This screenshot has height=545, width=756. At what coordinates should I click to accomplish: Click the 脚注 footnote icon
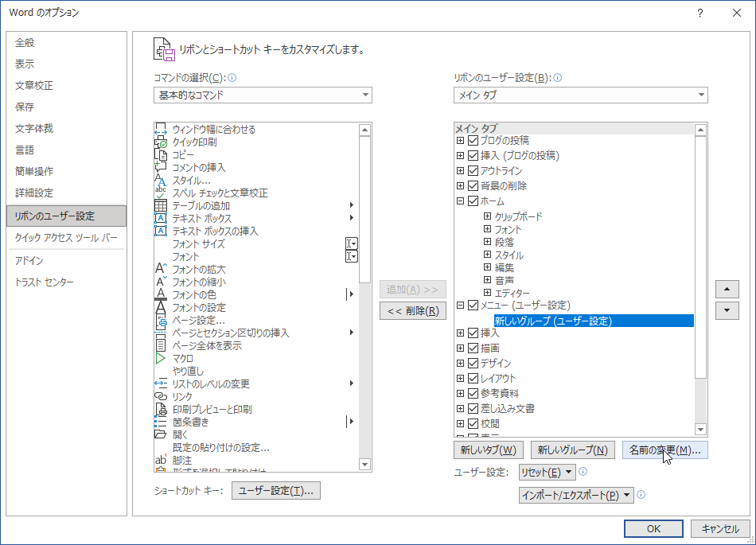161,460
